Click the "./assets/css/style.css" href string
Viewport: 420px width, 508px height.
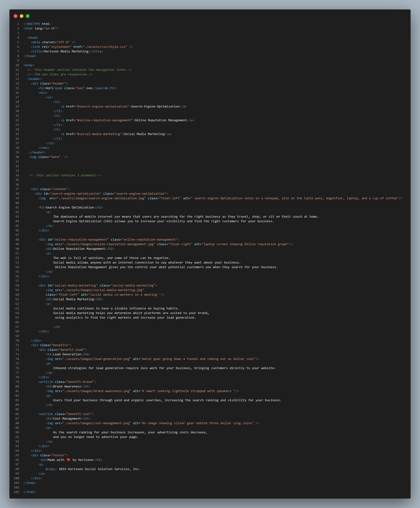[105, 47]
